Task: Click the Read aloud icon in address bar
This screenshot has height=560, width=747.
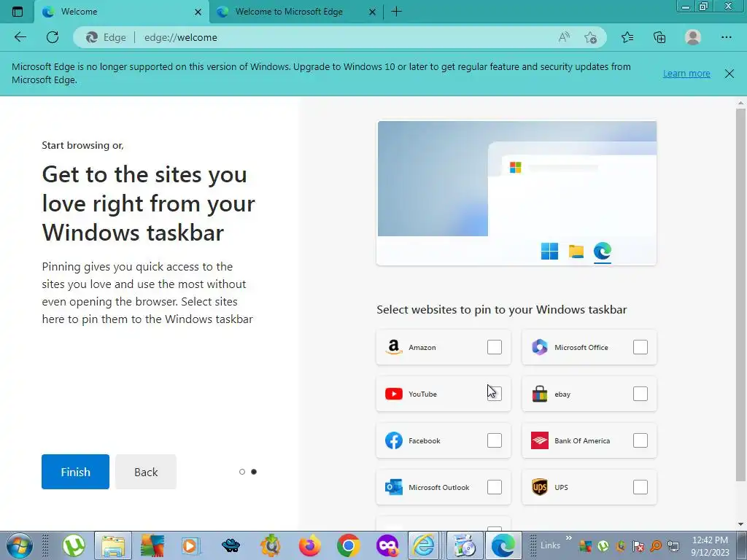Action: pyautogui.click(x=564, y=37)
